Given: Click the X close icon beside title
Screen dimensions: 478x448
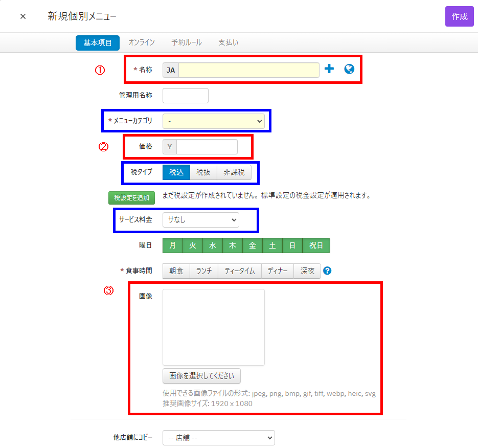Looking at the screenshot, I should pos(23,16).
